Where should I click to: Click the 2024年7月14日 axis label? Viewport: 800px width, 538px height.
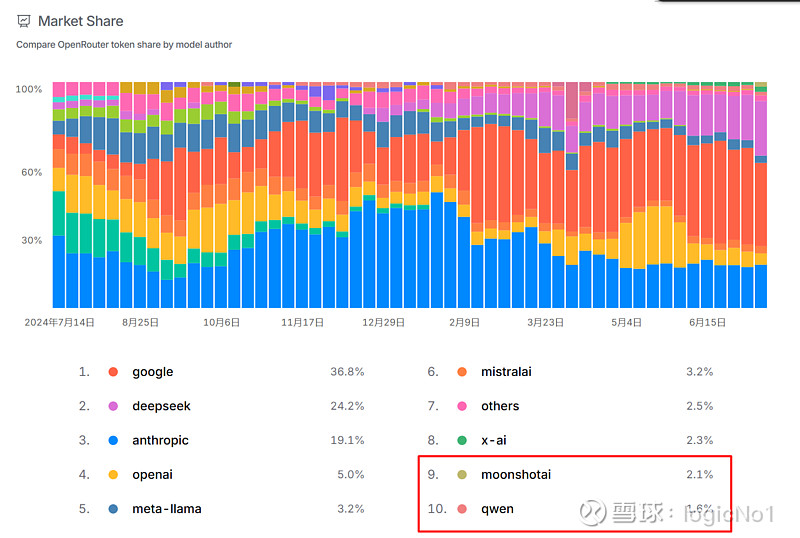[59, 322]
